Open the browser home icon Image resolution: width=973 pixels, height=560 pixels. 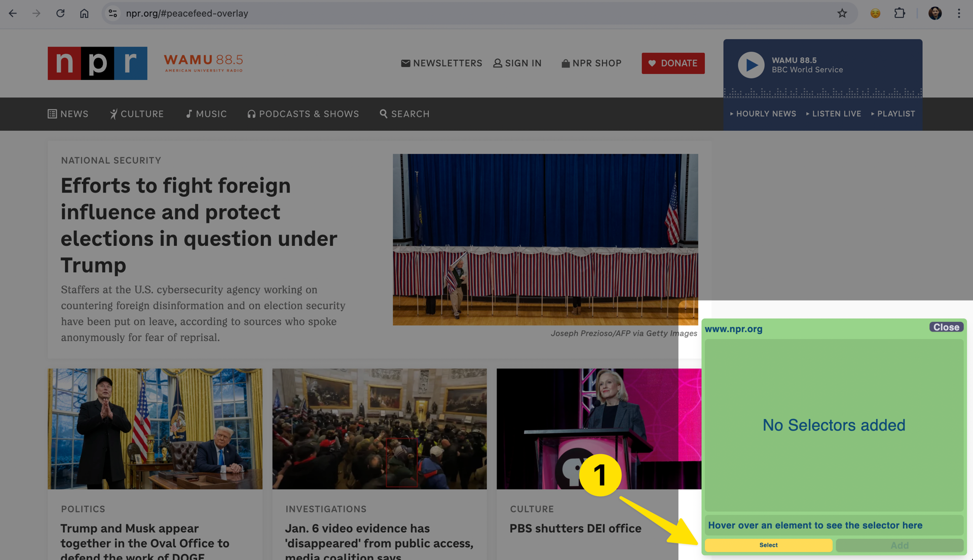[84, 13]
